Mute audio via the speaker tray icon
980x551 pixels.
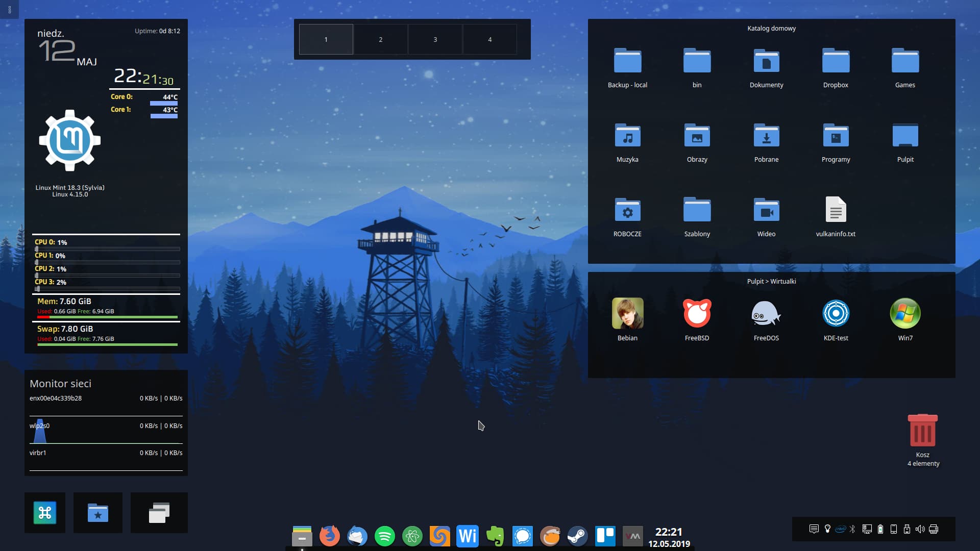coord(920,529)
